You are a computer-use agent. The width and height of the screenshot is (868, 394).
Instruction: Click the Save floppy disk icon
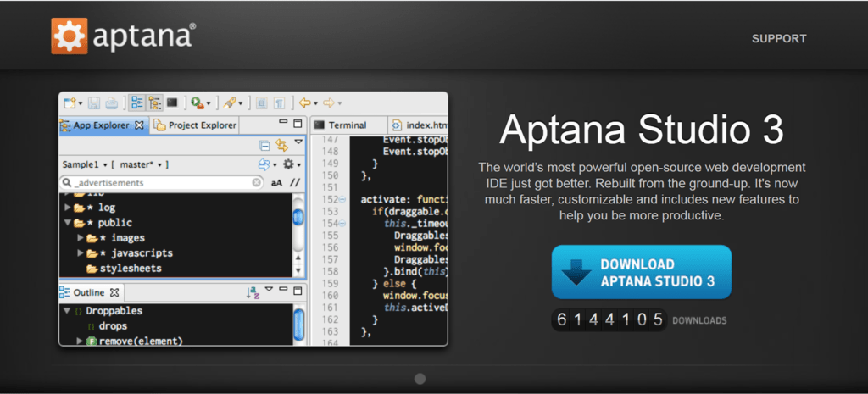coord(95,103)
